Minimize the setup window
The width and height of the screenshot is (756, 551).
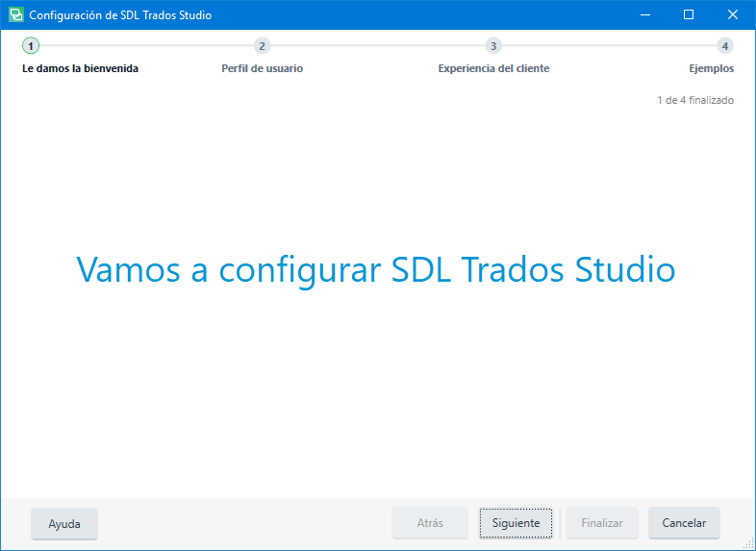(645, 15)
